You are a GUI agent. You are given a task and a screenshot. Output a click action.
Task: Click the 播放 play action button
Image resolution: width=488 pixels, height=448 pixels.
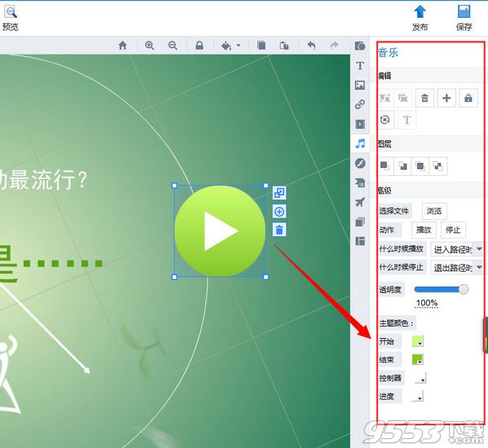pyautogui.click(x=424, y=231)
